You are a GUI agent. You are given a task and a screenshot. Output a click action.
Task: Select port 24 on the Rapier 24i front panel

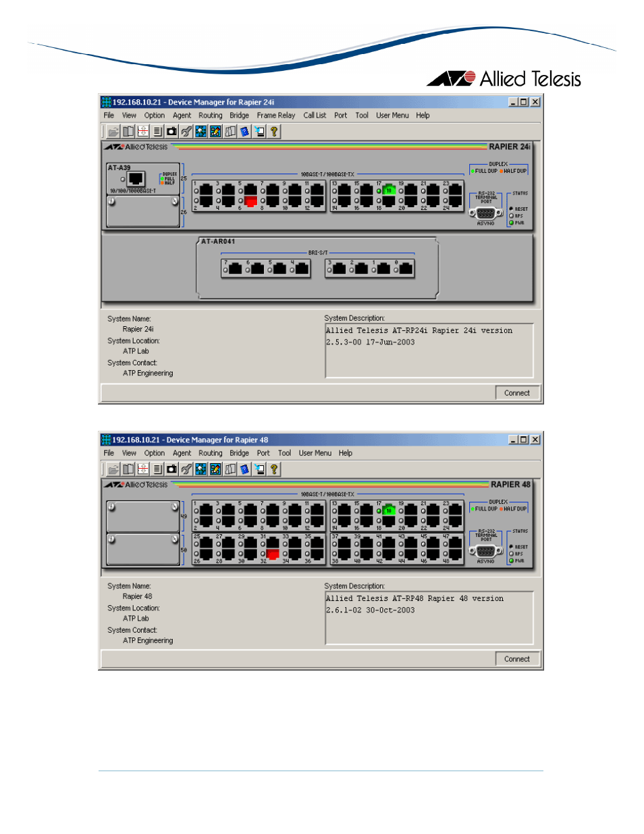click(x=456, y=201)
